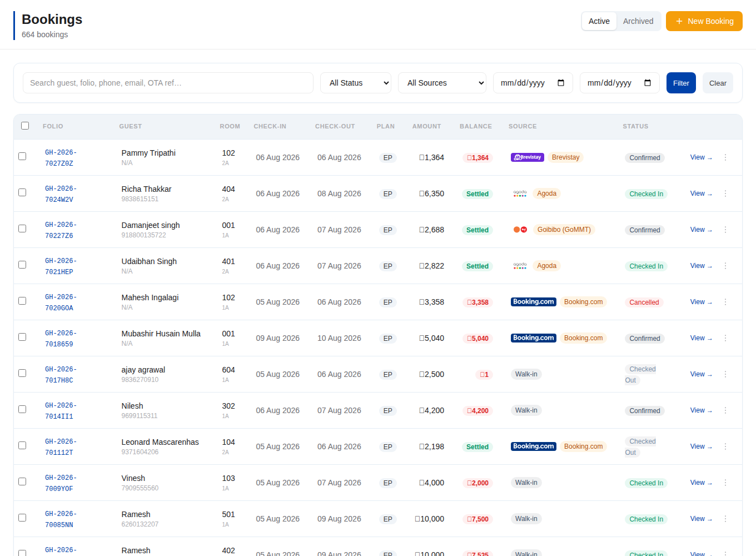Viewport: 756px width, 556px height.
Task: Tick checkbox for Richa Thakkar row
Action: 22,192
